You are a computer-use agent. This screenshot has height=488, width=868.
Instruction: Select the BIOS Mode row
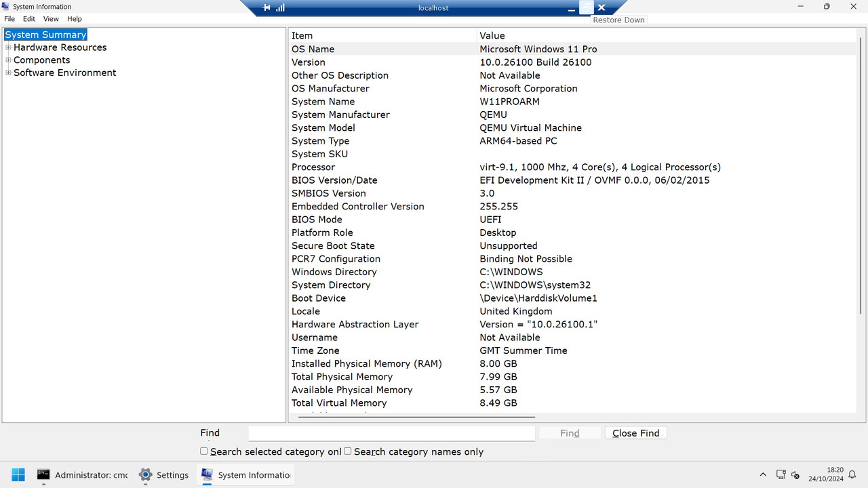tap(572, 220)
